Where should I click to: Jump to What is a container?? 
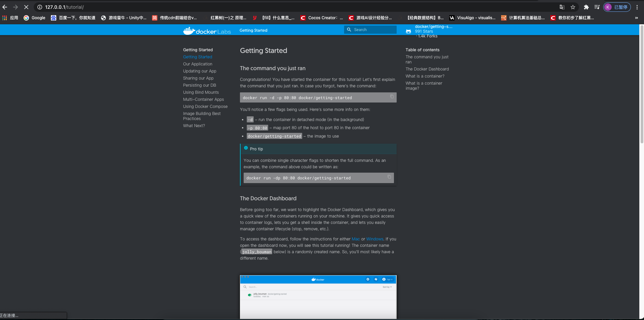point(425,76)
